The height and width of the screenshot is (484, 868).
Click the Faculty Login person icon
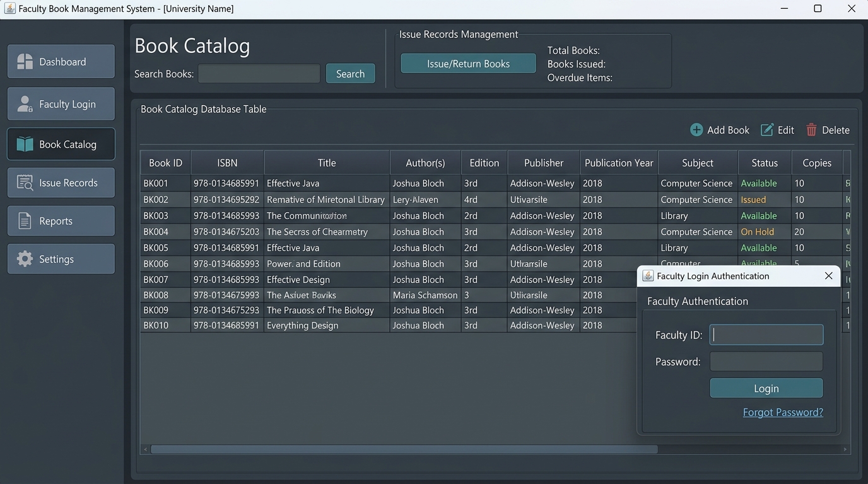[x=25, y=104]
